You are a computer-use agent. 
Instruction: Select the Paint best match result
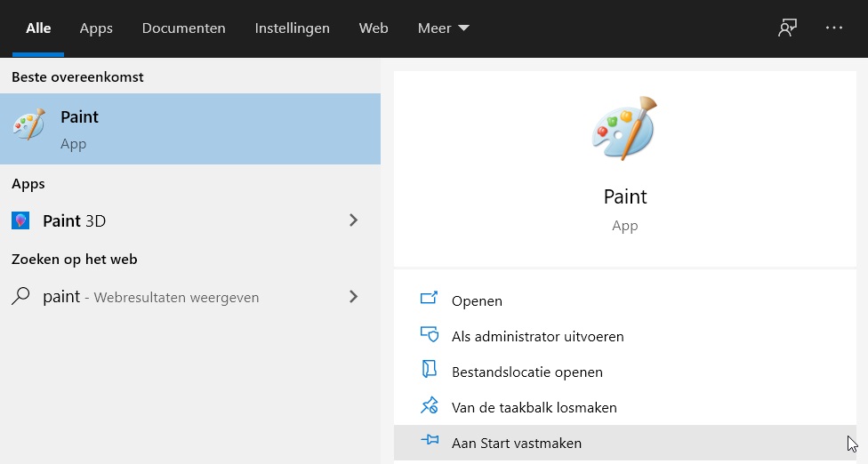(x=189, y=129)
